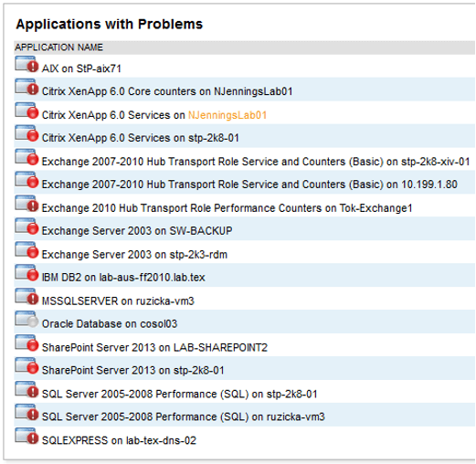
Task: Open Exchange Server 2003 on SW-BACKUP
Action: pos(137,231)
